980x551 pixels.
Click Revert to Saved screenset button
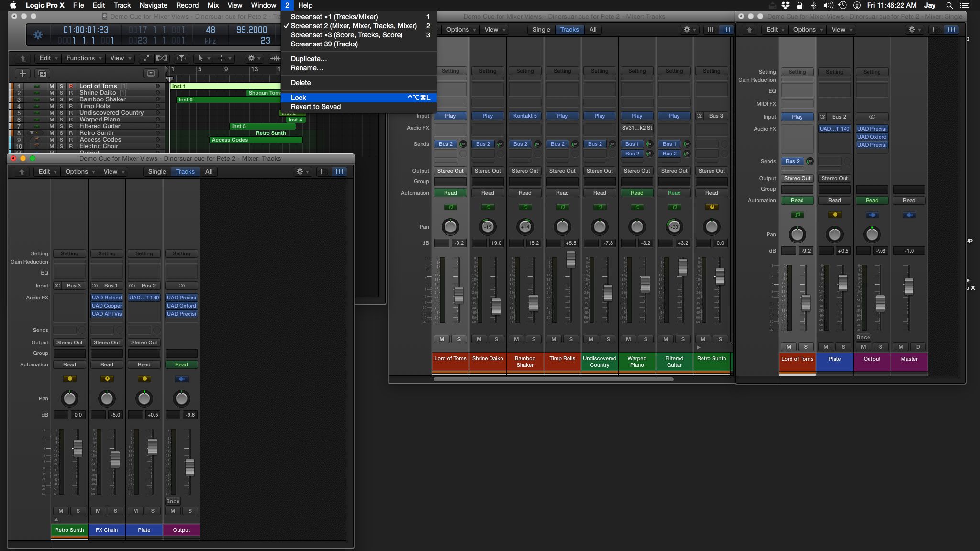point(315,106)
